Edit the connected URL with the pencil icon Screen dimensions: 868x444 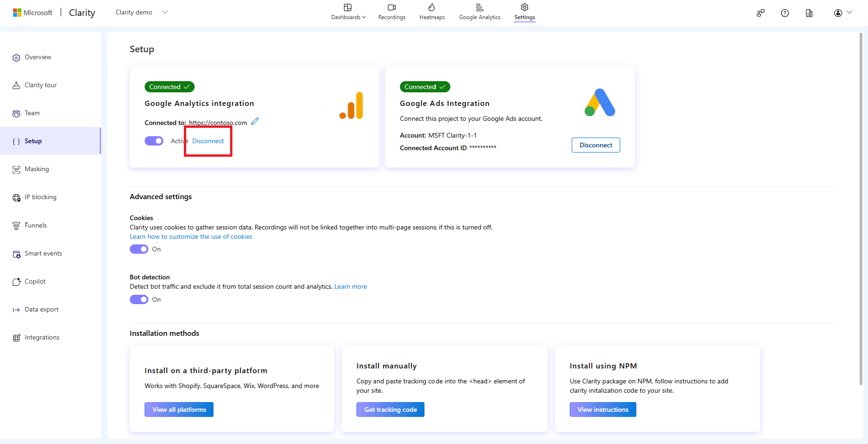[255, 121]
